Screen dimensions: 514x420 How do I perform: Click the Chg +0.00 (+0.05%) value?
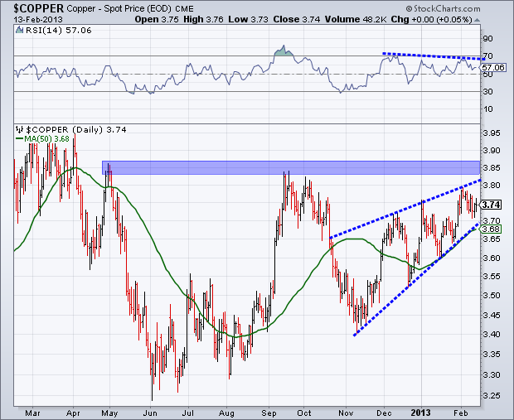(x=431, y=19)
